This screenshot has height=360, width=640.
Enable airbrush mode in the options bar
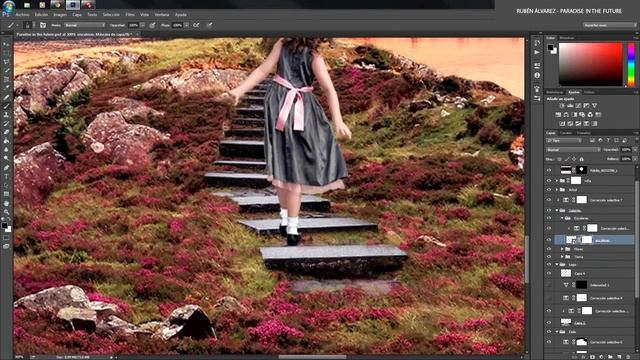[196, 25]
